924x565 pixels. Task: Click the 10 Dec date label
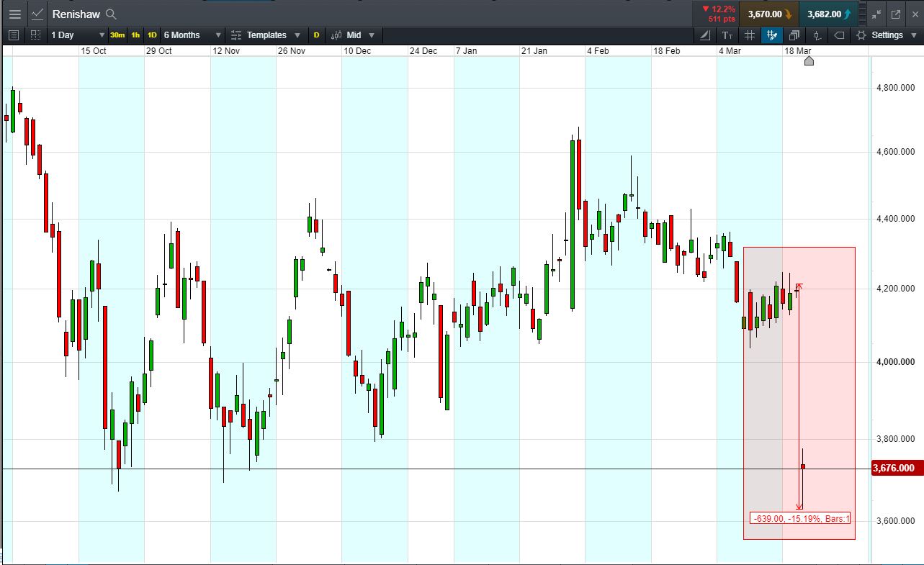pyautogui.click(x=357, y=50)
